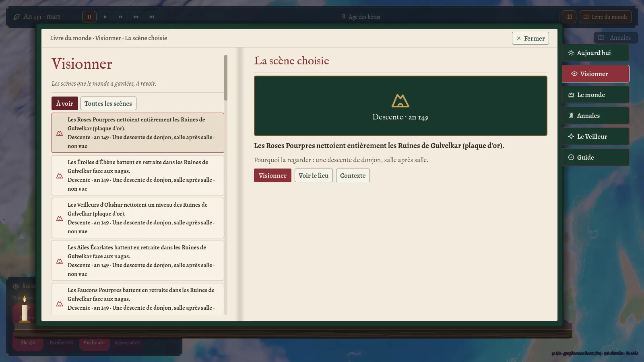Screen dimensions: 644x362
Task: Select the À voir tab
Action: pyautogui.click(x=65, y=103)
